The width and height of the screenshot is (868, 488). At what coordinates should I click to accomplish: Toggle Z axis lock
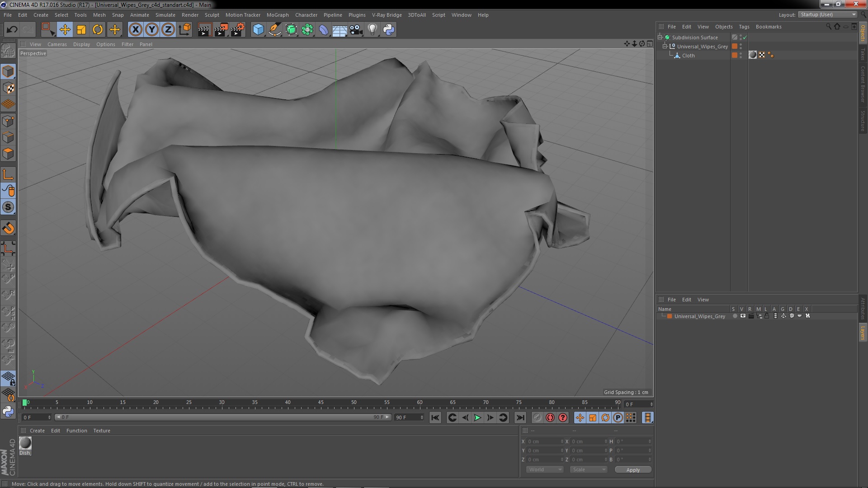tap(168, 30)
